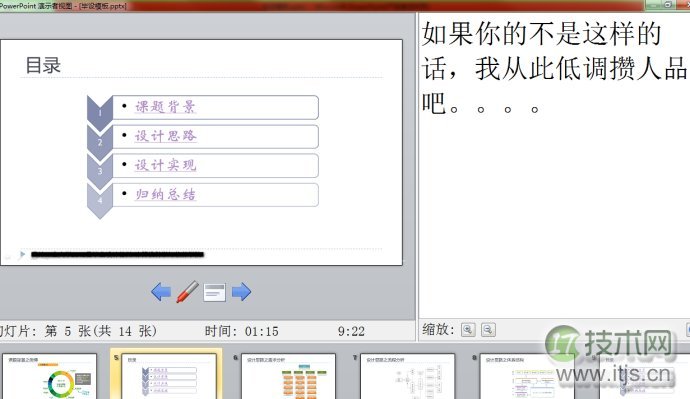Click the 缩放 zoom label
The image size is (690, 399).
click(438, 329)
